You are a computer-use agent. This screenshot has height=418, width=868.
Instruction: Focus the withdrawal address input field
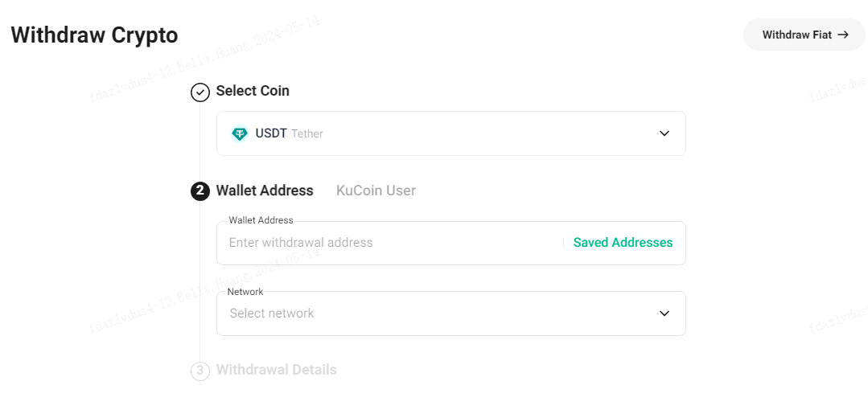coord(390,243)
